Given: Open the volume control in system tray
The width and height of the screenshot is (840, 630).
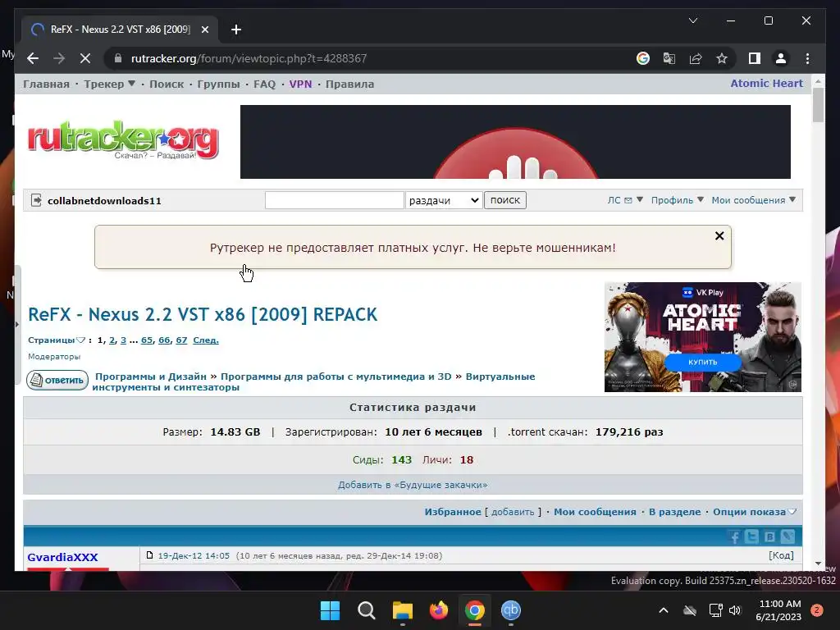Looking at the screenshot, I should point(734,610).
